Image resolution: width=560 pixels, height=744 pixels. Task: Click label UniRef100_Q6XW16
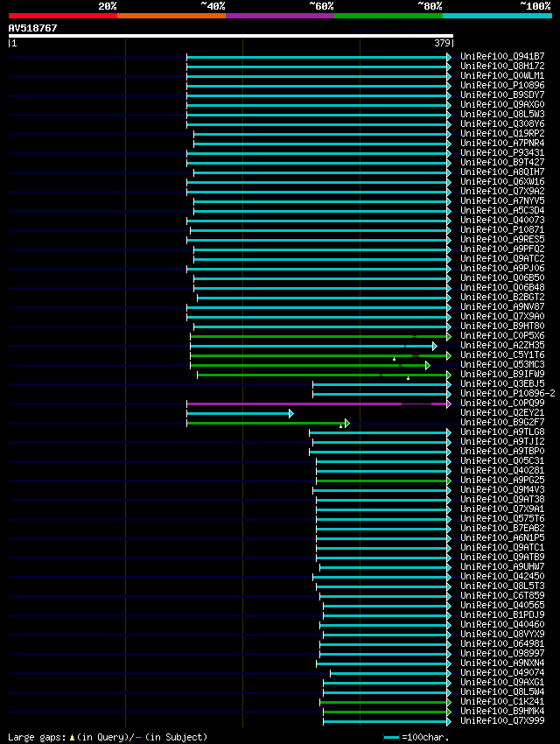tap(502, 182)
